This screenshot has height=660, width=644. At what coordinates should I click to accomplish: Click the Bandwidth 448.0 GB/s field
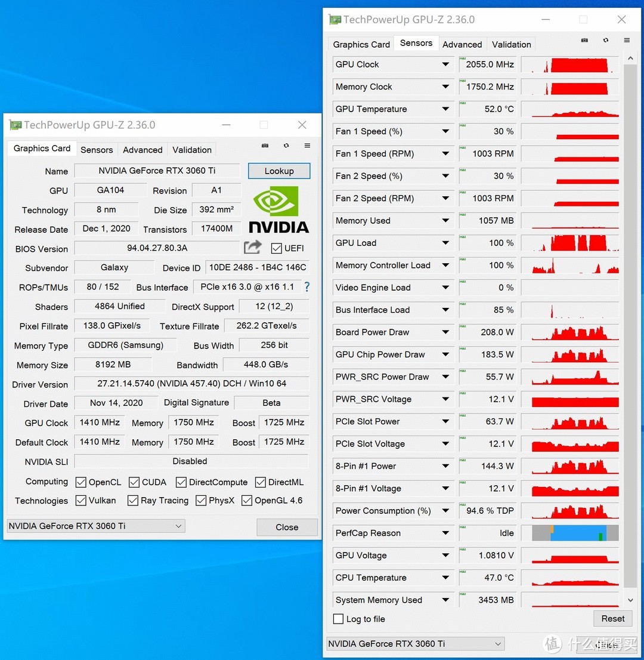point(266,365)
